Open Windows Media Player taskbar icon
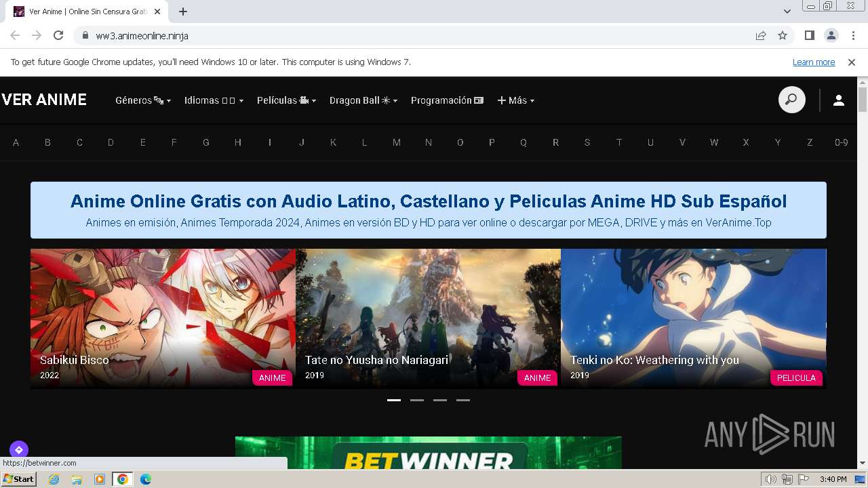 tap(99, 479)
